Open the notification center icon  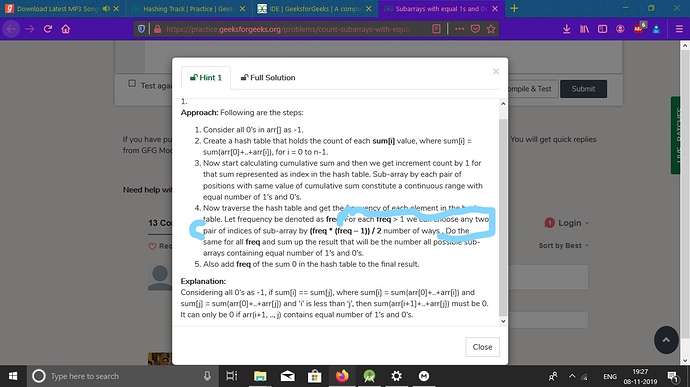click(x=672, y=376)
